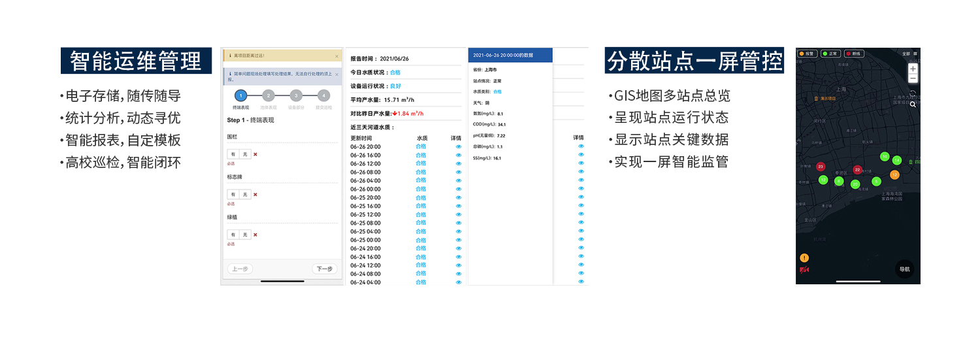980x349 pixels.
Task: Toggle the 断线 offline status filter
Action: 855,54
